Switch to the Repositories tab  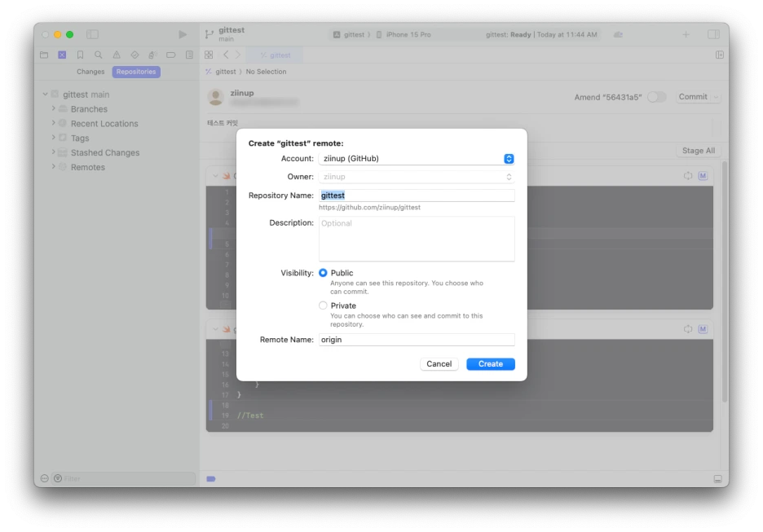(x=136, y=72)
